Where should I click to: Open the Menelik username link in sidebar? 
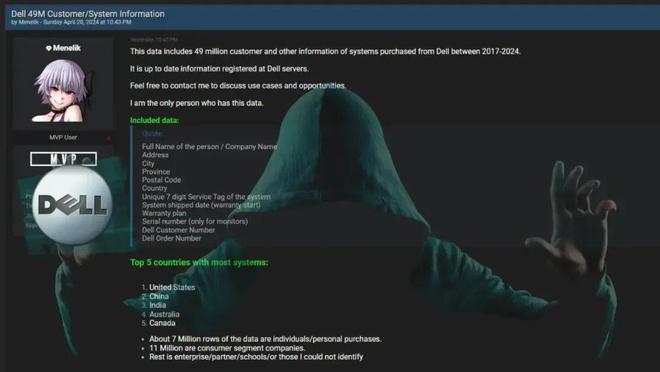tap(67, 48)
